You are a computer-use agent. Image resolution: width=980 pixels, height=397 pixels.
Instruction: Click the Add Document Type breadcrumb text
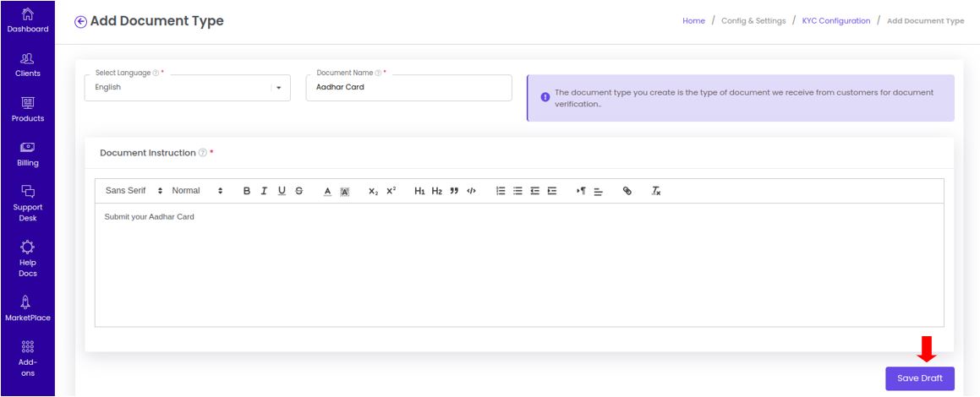coord(926,21)
